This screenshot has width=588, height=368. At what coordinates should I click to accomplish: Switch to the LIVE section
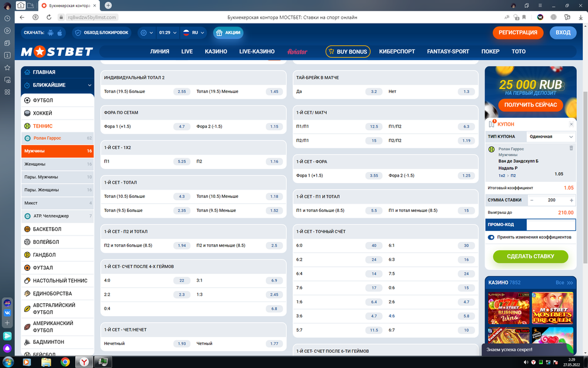(187, 51)
